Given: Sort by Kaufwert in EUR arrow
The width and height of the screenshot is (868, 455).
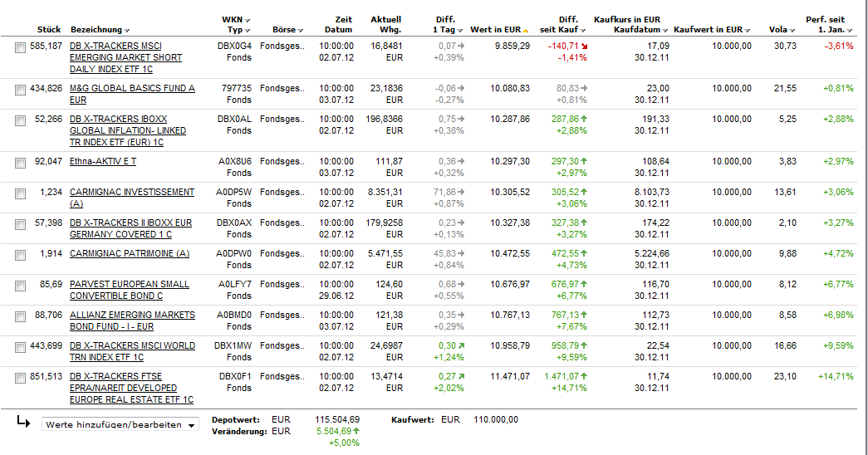Looking at the screenshot, I should 748,31.
